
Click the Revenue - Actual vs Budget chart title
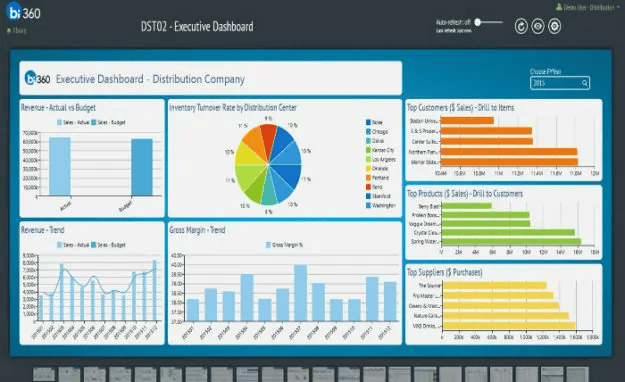[x=58, y=108]
